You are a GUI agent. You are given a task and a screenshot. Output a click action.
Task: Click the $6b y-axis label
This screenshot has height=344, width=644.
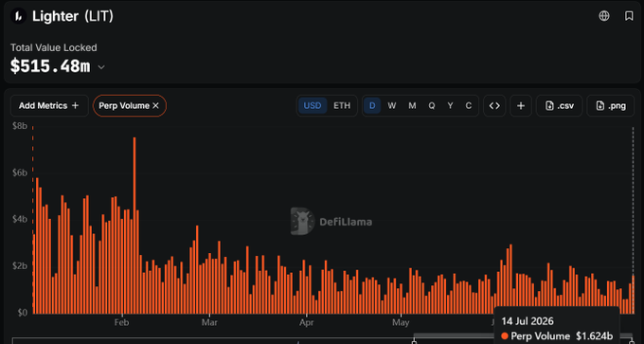click(x=20, y=172)
